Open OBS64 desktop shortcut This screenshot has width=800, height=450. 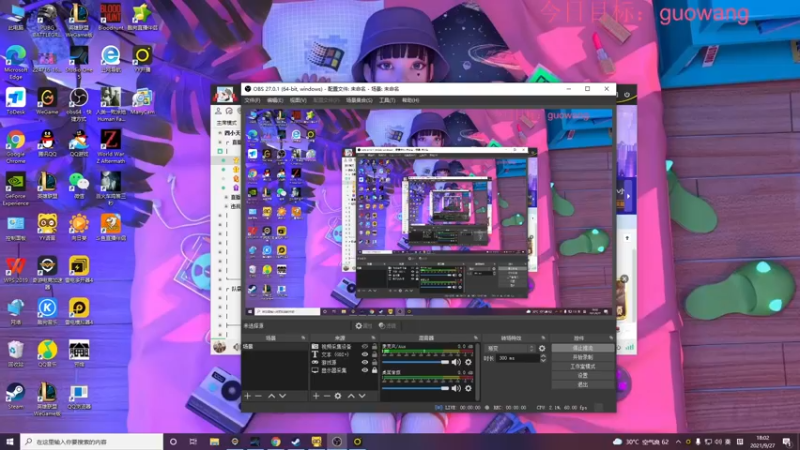coord(79,104)
